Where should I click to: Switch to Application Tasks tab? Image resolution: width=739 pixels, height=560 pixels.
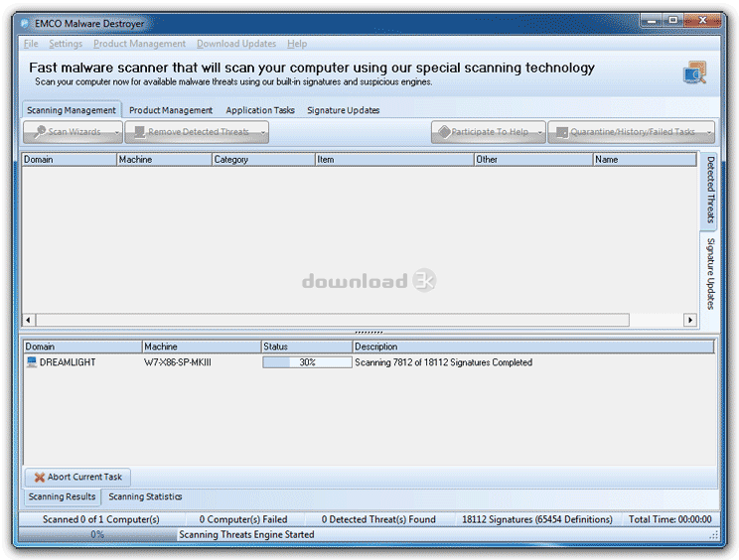[x=260, y=110]
